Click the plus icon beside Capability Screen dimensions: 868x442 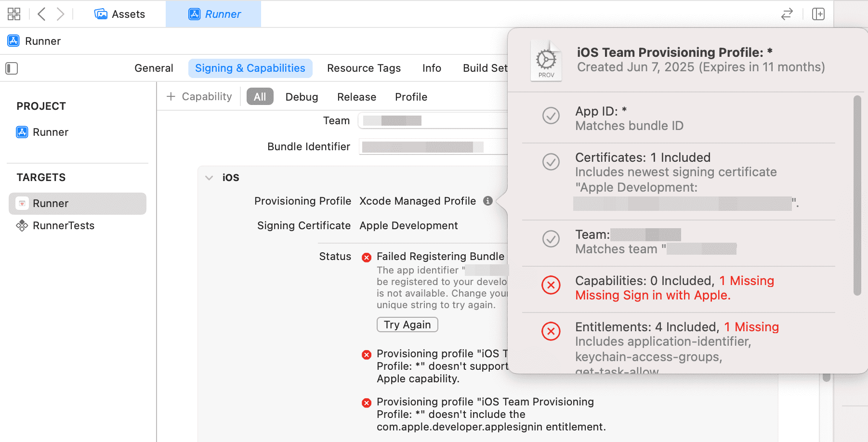pyautogui.click(x=171, y=96)
